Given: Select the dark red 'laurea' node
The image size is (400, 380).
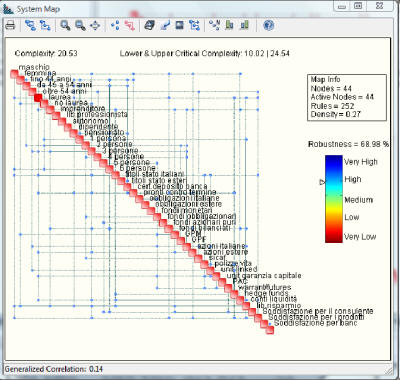Looking at the screenshot, I should pos(38,97).
